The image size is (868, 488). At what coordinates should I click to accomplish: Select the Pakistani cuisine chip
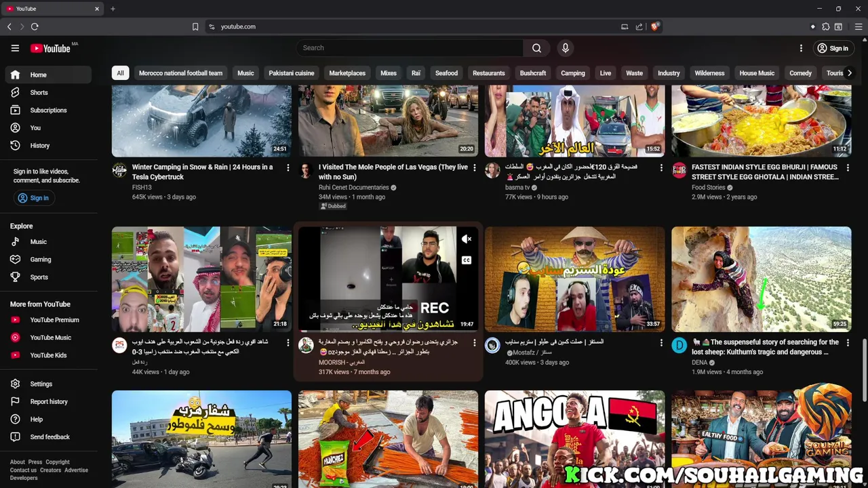point(292,73)
